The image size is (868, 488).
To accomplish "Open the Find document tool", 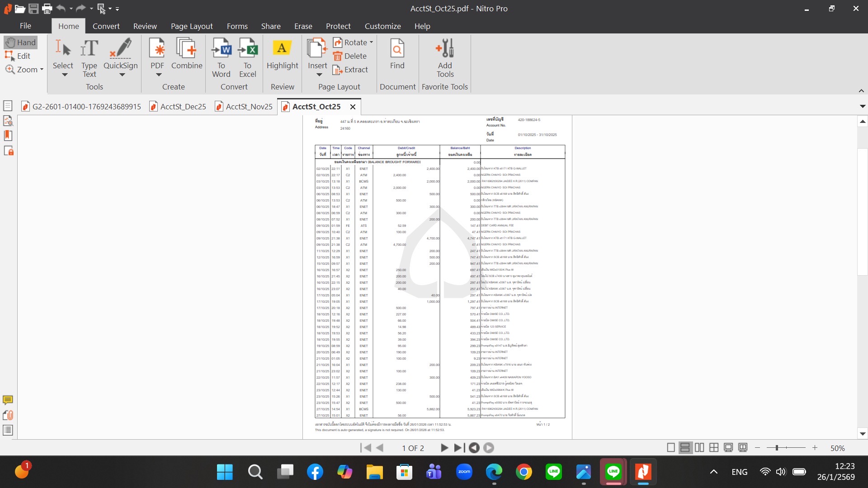I will [397, 49].
